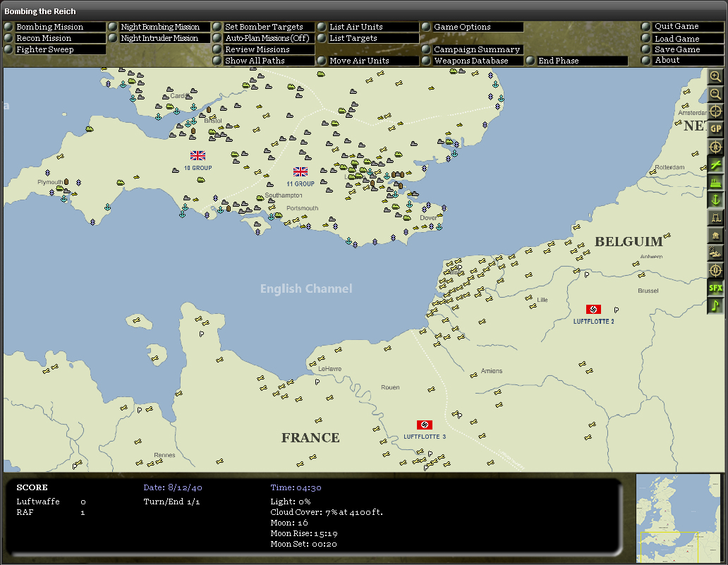Start a Fighter Sweep mission
Image resolution: width=728 pixels, height=565 pixels.
click(55, 49)
